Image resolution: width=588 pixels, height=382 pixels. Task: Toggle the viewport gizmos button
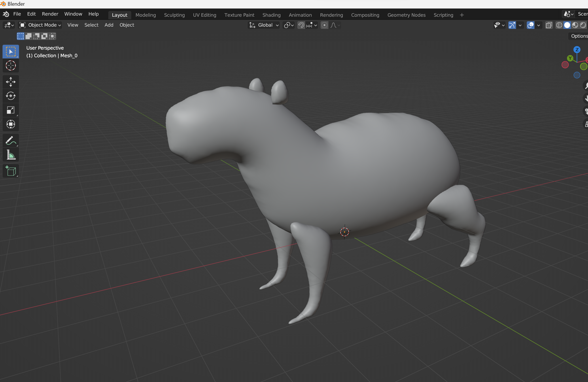coord(512,25)
